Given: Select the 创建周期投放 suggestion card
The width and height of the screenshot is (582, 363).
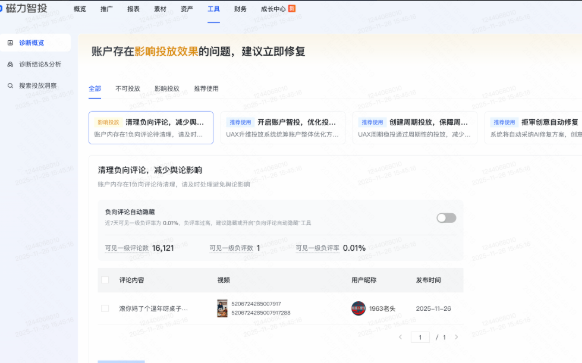Looking at the screenshot, I should (x=415, y=128).
